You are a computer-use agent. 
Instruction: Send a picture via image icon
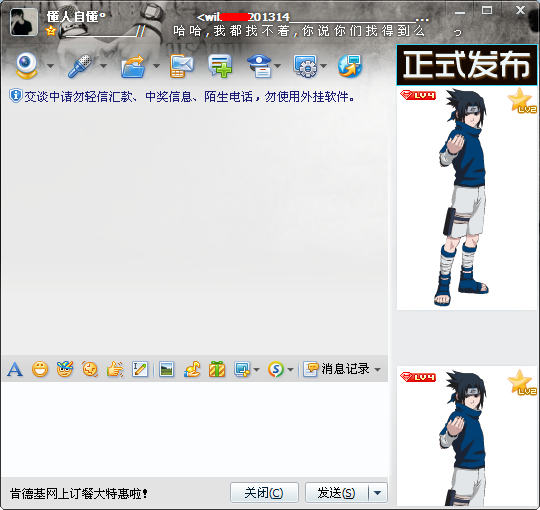pyautogui.click(x=167, y=370)
